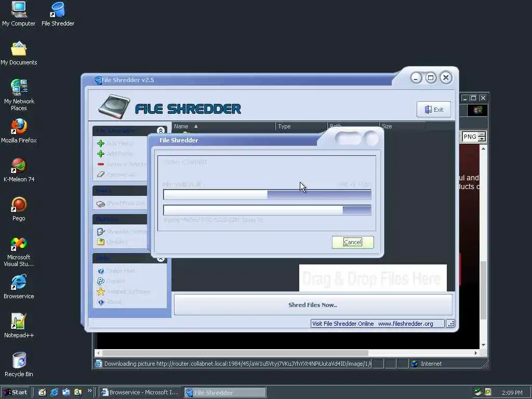Click the browser scroll left arrow
532x399 pixels.
pos(98,353)
